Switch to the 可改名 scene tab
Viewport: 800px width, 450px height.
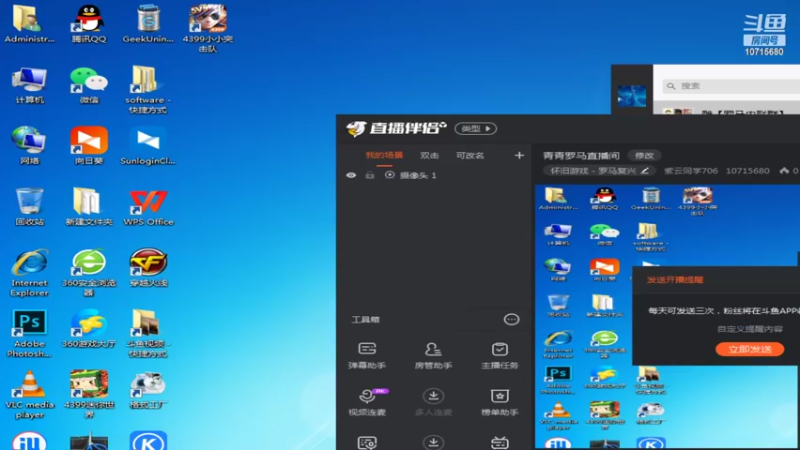[470, 155]
